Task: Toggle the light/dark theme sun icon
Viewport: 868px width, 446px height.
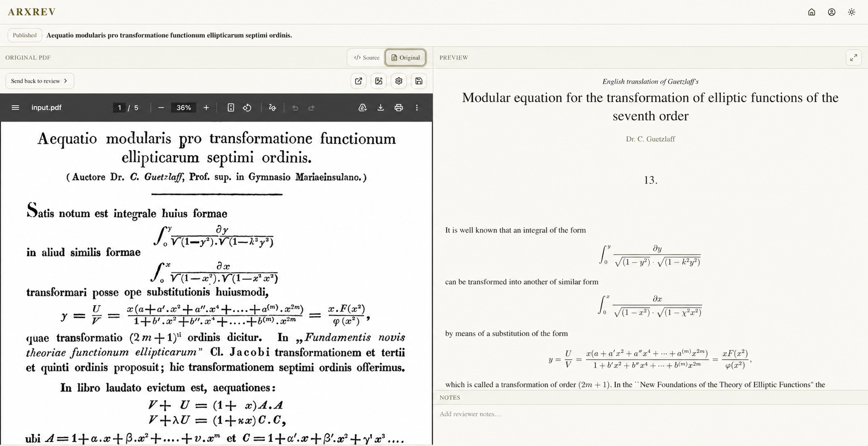Action: 852,12
